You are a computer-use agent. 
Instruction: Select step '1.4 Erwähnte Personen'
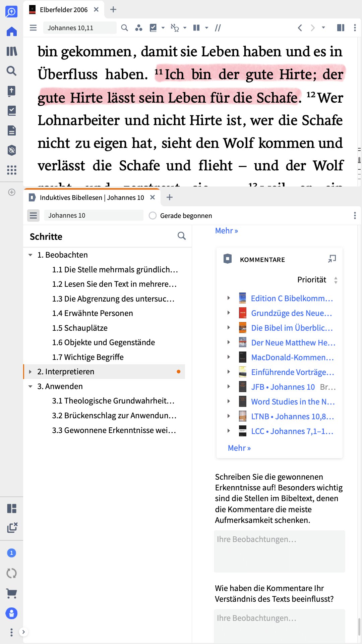pyautogui.click(x=93, y=313)
